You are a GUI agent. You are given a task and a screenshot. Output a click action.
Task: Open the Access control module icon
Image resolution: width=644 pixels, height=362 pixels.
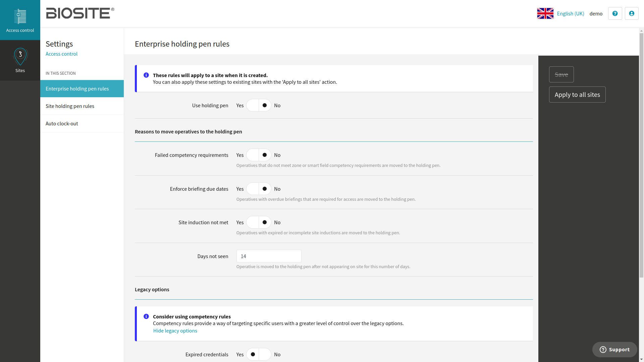[20, 20]
